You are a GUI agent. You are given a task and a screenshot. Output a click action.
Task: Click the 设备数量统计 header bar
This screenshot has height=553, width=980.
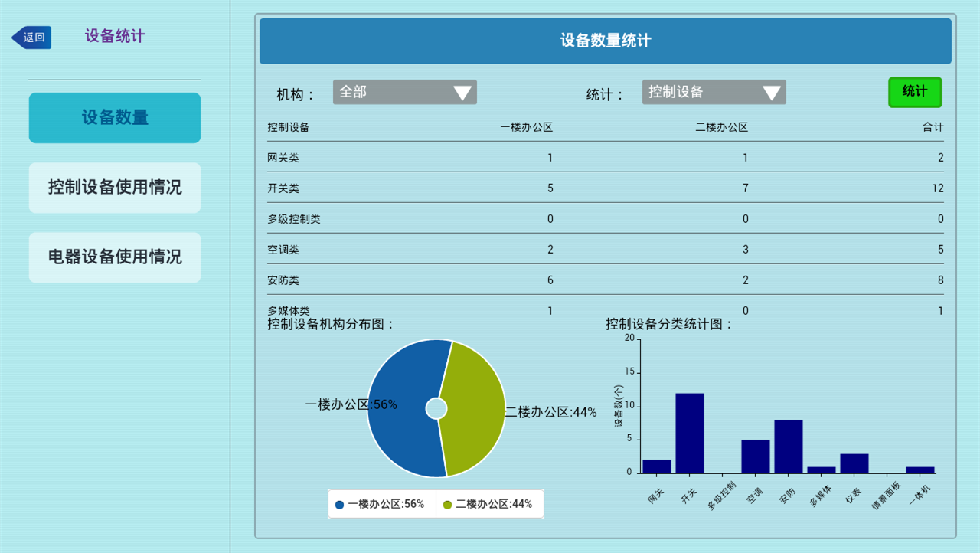tap(606, 41)
